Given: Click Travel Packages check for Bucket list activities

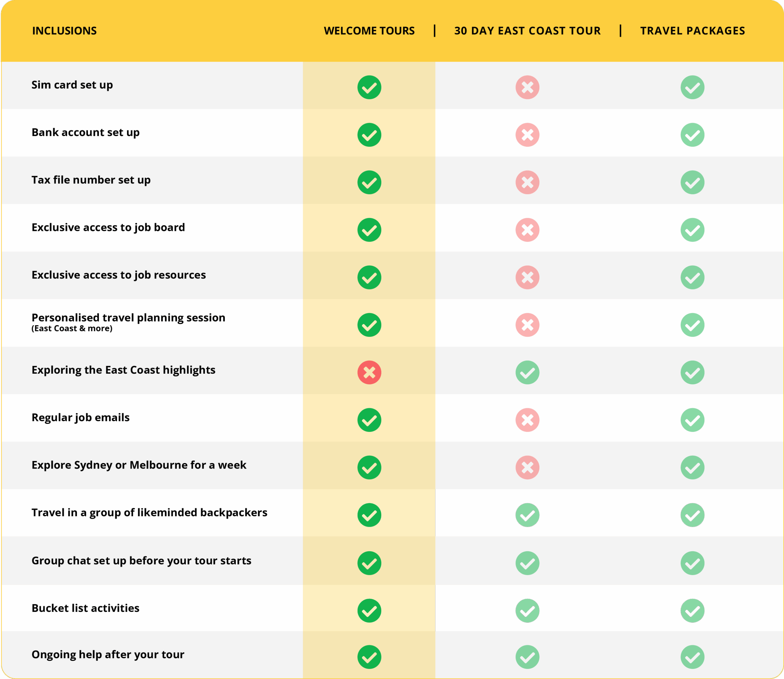Looking at the screenshot, I should pos(692,610).
